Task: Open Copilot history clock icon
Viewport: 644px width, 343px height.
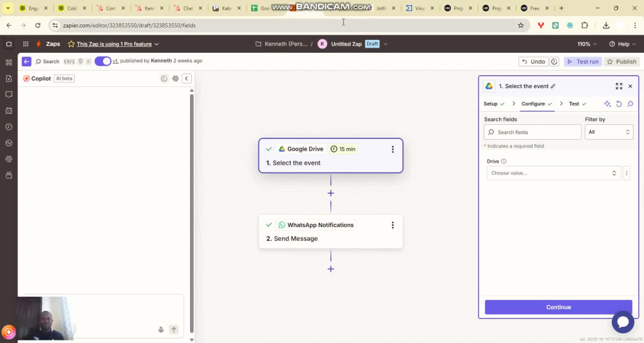Action: pos(164,79)
